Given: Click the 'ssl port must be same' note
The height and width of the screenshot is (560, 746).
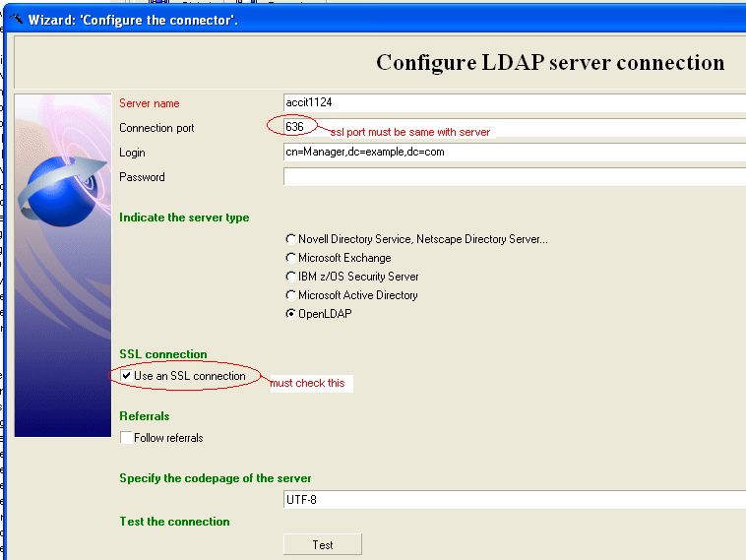Looking at the screenshot, I should pos(409,132).
